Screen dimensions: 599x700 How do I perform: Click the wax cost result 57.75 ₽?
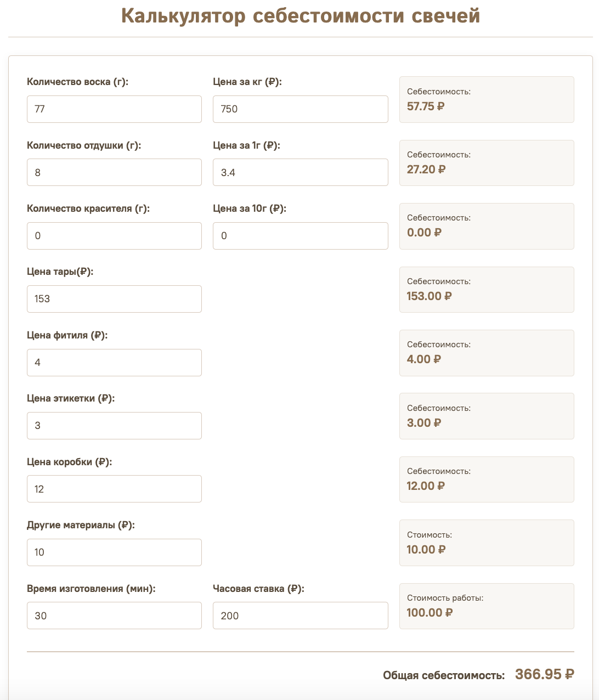pos(426,106)
